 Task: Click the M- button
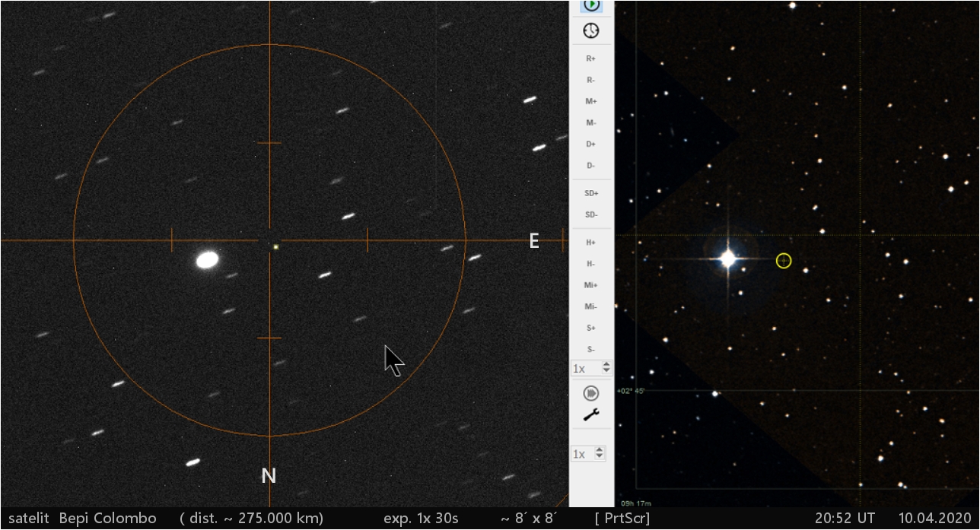[x=591, y=122]
